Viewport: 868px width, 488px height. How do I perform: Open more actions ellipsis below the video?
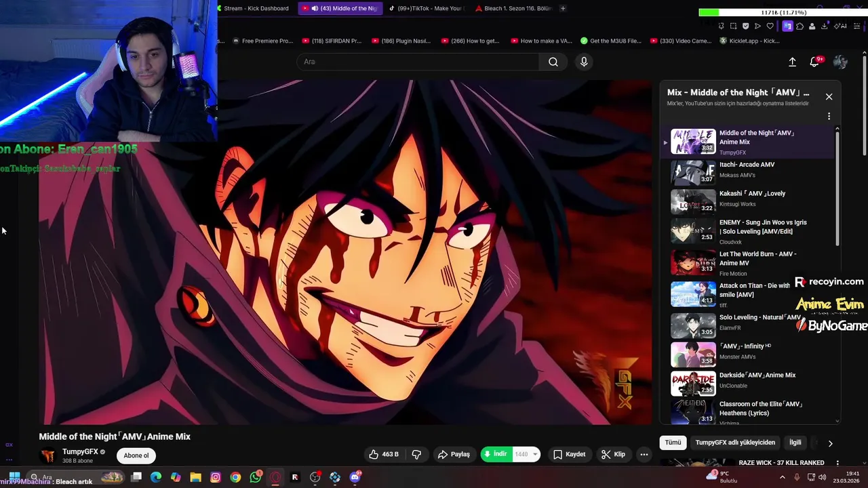[x=644, y=454]
